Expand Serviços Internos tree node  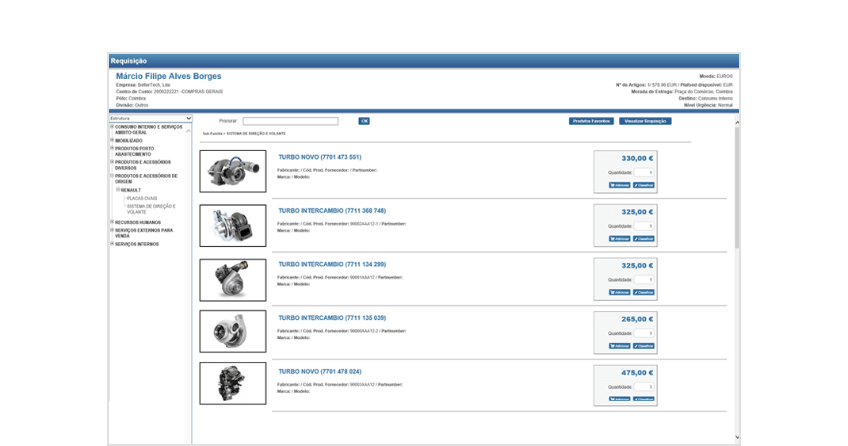112,244
